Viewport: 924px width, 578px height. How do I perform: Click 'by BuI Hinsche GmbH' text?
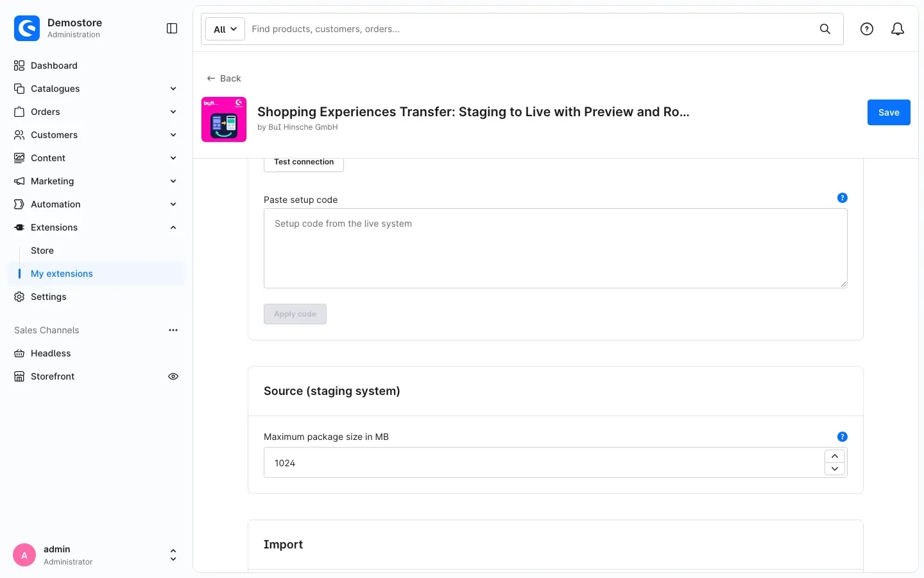pyautogui.click(x=298, y=127)
